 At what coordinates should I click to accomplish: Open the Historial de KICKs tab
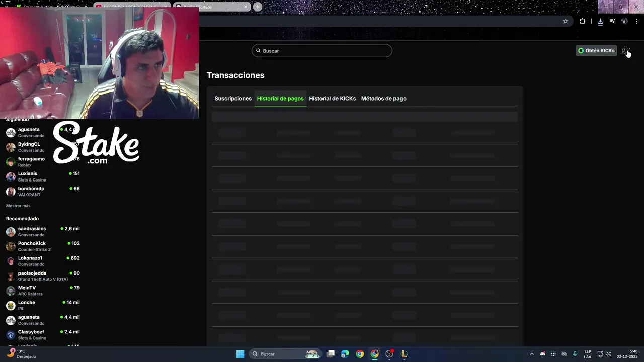[333, 99]
